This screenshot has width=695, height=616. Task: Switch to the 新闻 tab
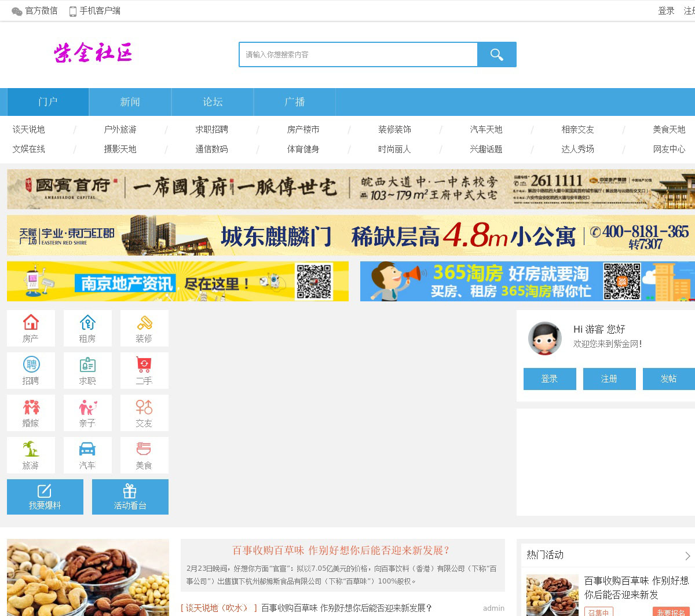tap(130, 102)
